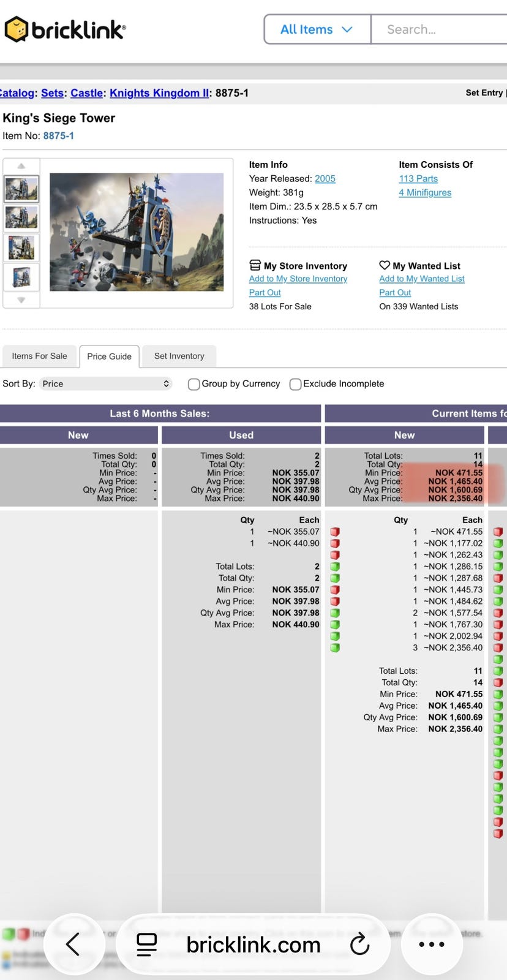
Task: Check the Exclude Incomplete box
Action: tap(295, 384)
